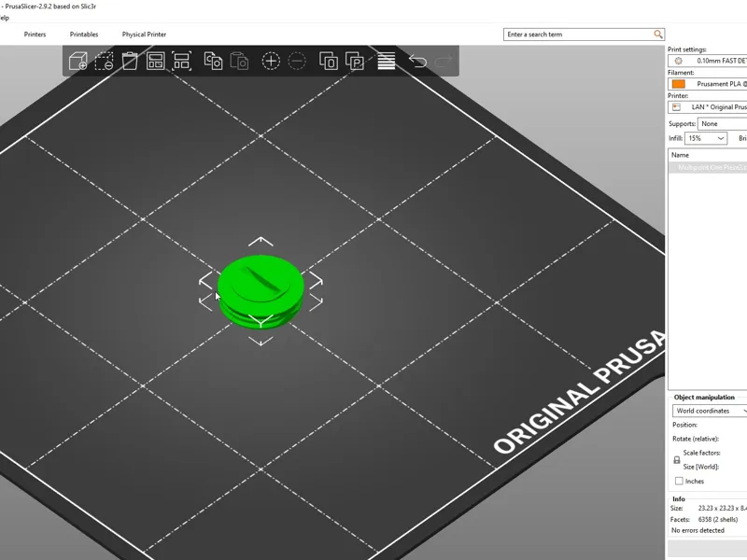The width and height of the screenshot is (747, 560).
Task: Click the Undo arrow icon
Action: click(x=417, y=62)
